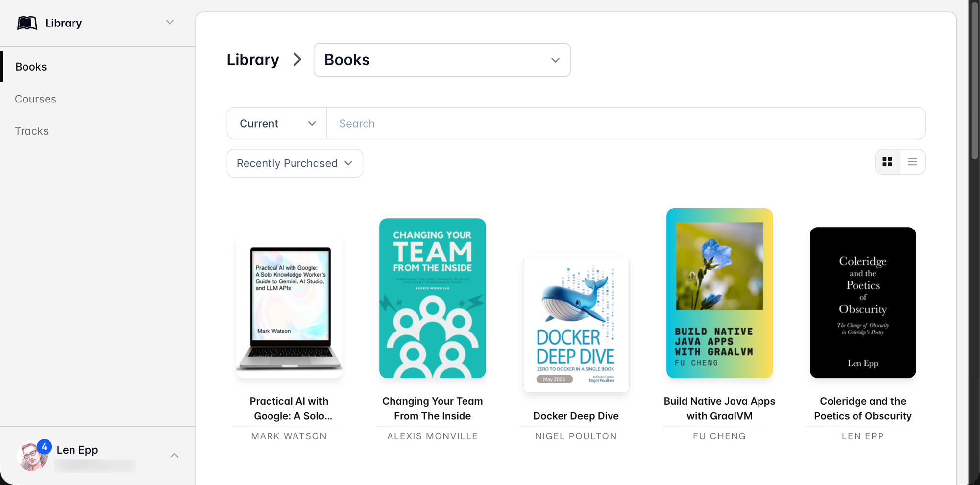980x485 pixels.
Task: Switch to grid view layout
Action: 887,162
